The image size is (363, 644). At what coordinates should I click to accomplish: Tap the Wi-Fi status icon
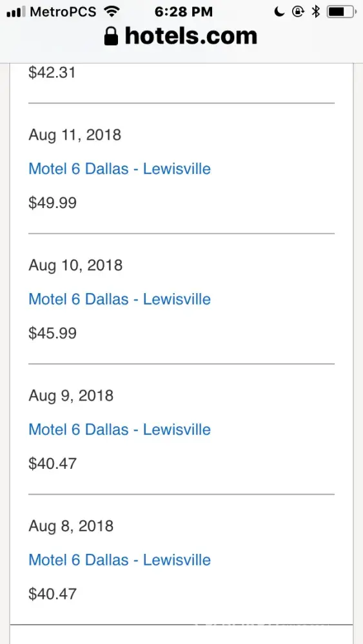click(x=112, y=12)
